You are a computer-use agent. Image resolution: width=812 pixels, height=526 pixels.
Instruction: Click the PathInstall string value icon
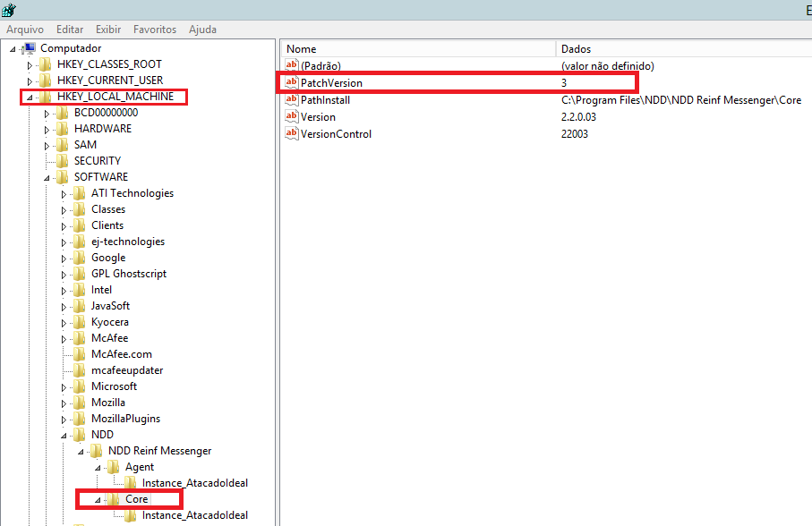click(292, 99)
